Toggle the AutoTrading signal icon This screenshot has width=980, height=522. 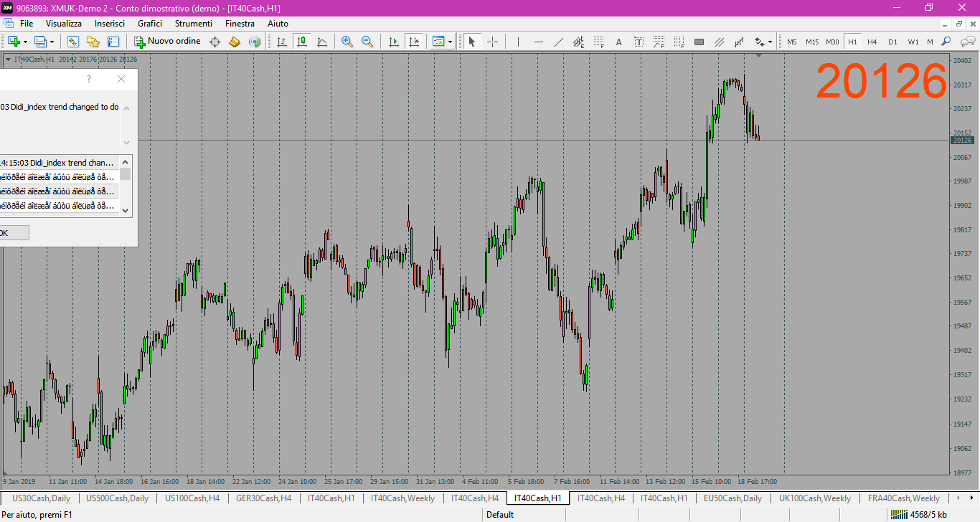point(255,42)
